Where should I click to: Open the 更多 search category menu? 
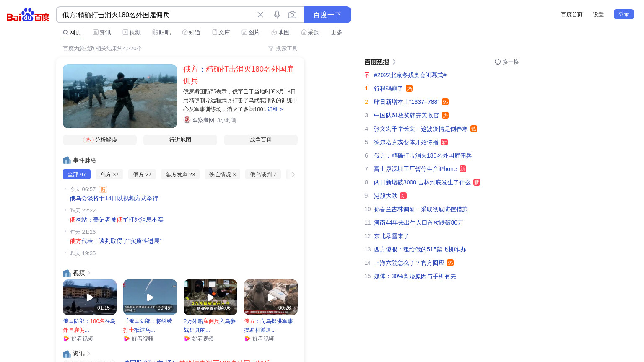337,32
